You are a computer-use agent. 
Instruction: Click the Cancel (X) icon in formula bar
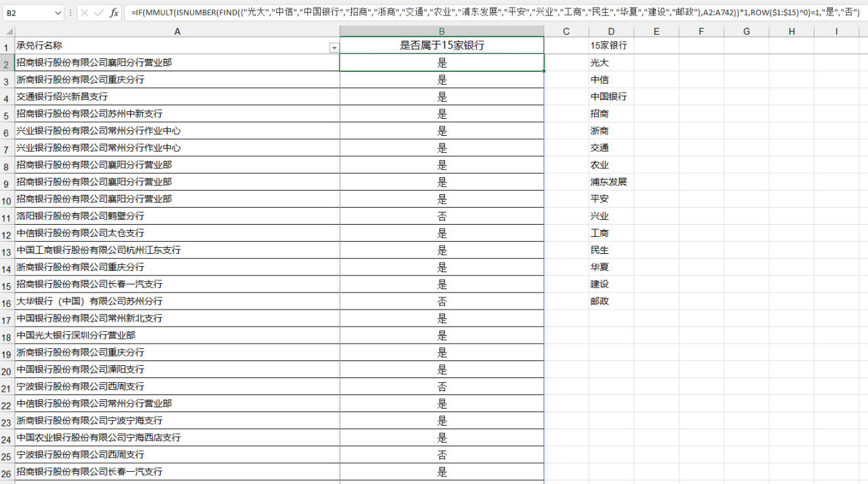pos(85,13)
